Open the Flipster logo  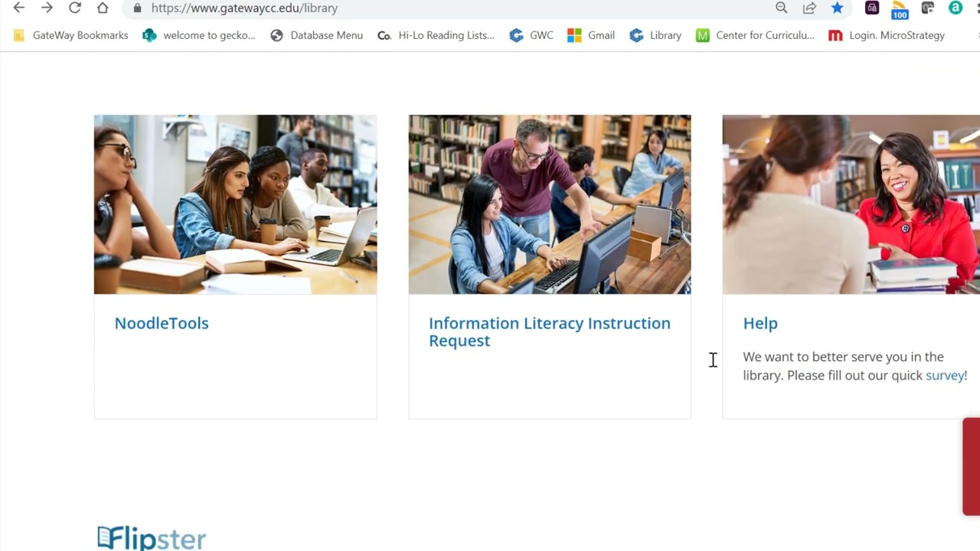pos(152,538)
